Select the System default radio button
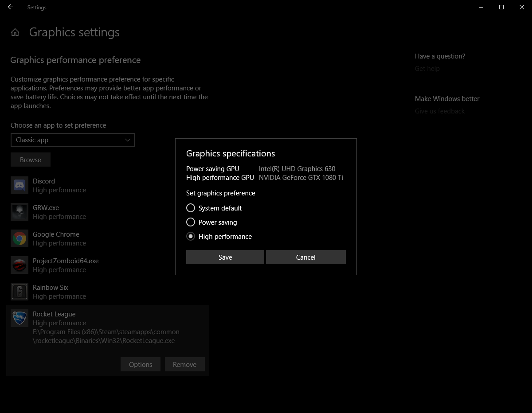532x413 pixels. pos(191,208)
